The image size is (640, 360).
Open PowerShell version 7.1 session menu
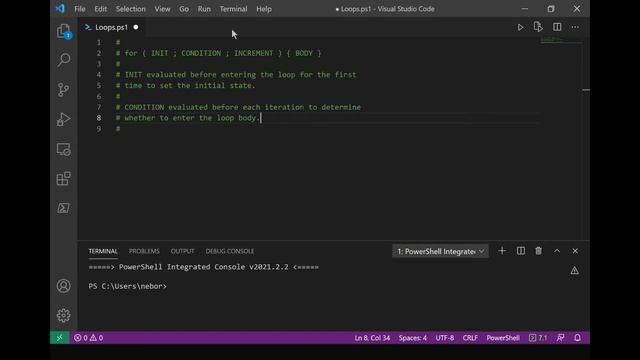(538, 338)
